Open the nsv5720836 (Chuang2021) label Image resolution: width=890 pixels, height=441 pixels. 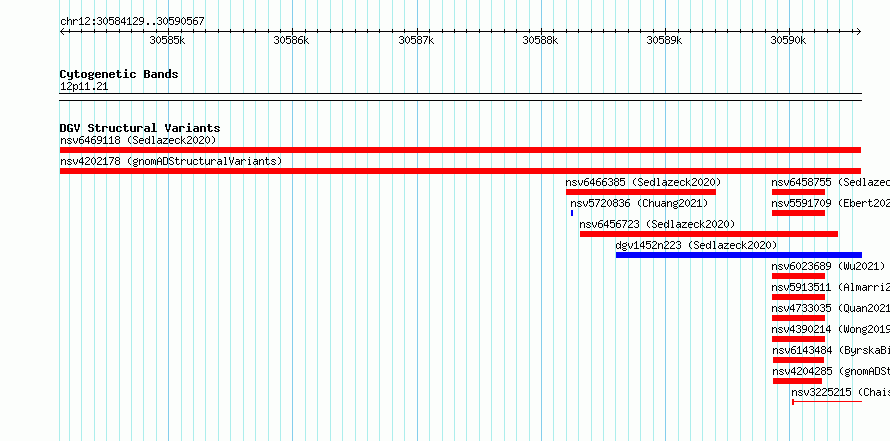(x=639, y=203)
